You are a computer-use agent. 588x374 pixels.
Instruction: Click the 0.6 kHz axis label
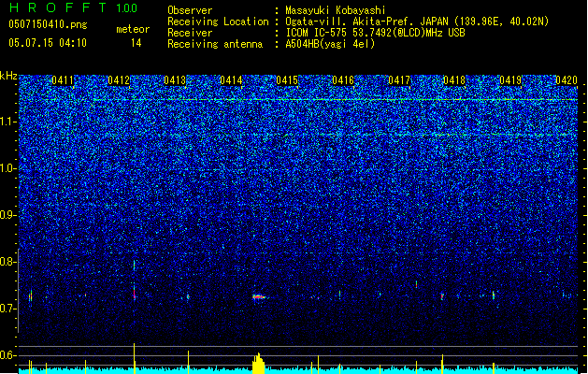pyautogui.click(x=8, y=355)
